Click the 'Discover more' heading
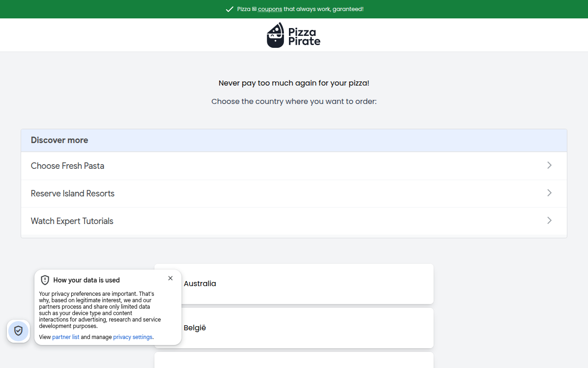The image size is (588, 368). click(x=59, y=140)
